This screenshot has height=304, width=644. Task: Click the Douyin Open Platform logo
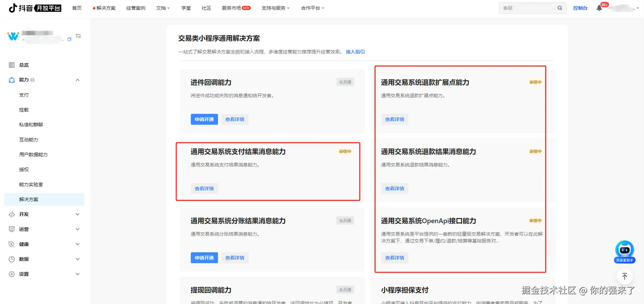pyautogui.click(x=35, y=8)
